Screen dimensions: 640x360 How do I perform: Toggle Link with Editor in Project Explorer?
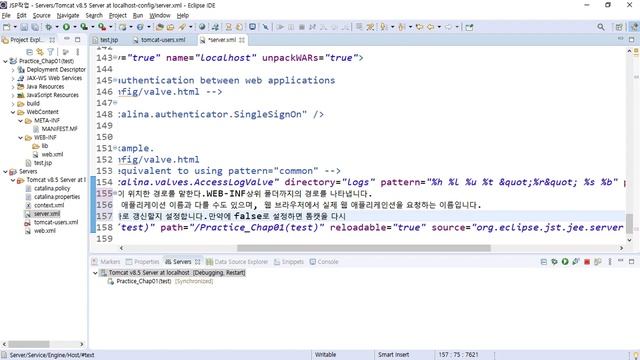click(x=40, y=52)
